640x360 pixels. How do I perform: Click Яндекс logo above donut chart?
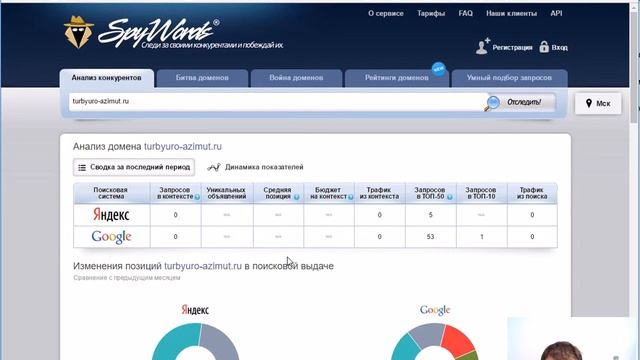click(195, 310)
